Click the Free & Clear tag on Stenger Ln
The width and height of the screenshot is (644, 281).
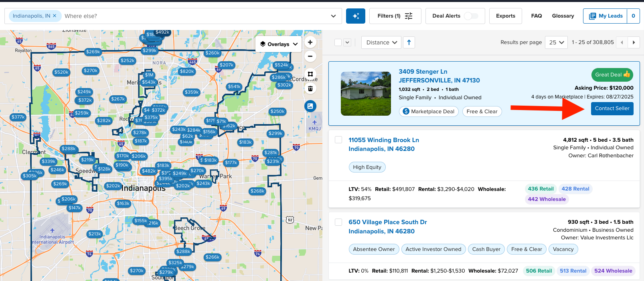(482, 112)
